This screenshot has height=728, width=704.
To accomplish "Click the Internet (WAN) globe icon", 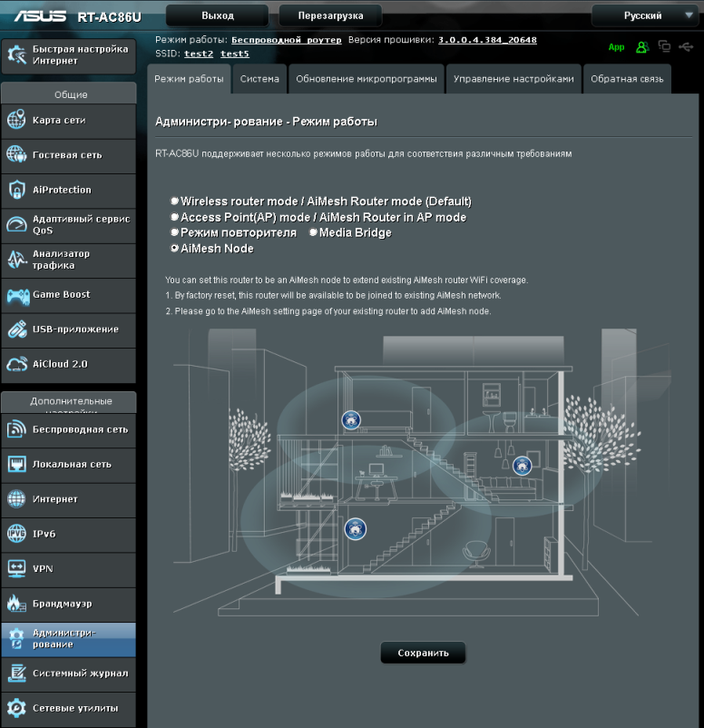I will (16, 498).
